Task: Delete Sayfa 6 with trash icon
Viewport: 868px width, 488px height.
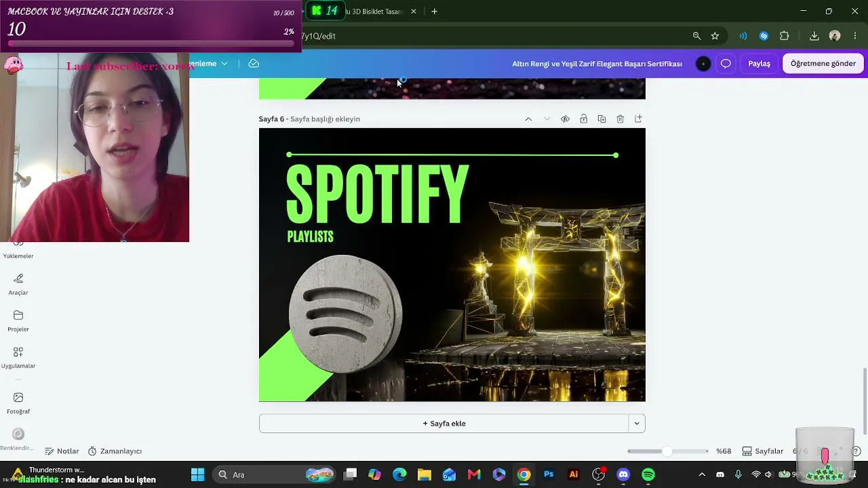Action: pos(620,119)
